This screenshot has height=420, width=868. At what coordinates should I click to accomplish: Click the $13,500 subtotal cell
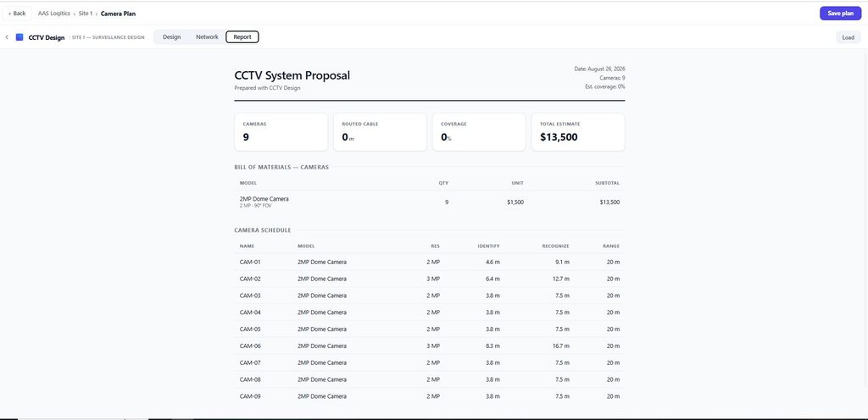(609, 202)
